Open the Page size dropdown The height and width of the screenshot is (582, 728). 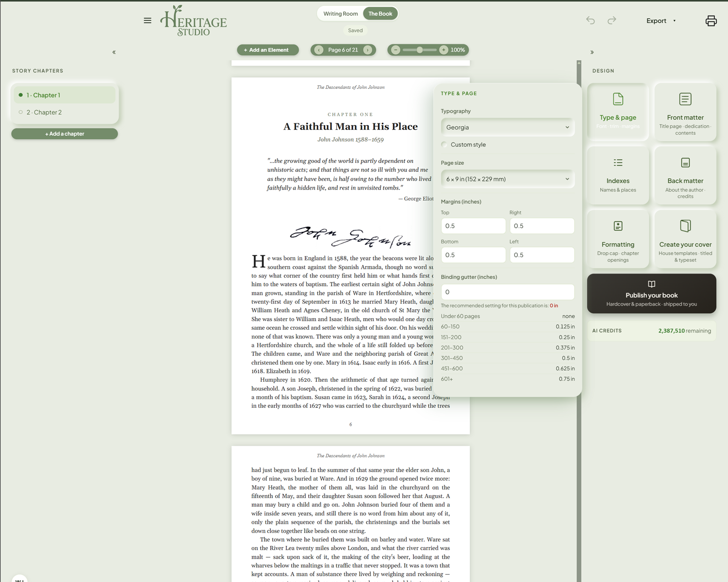point(508,179)
